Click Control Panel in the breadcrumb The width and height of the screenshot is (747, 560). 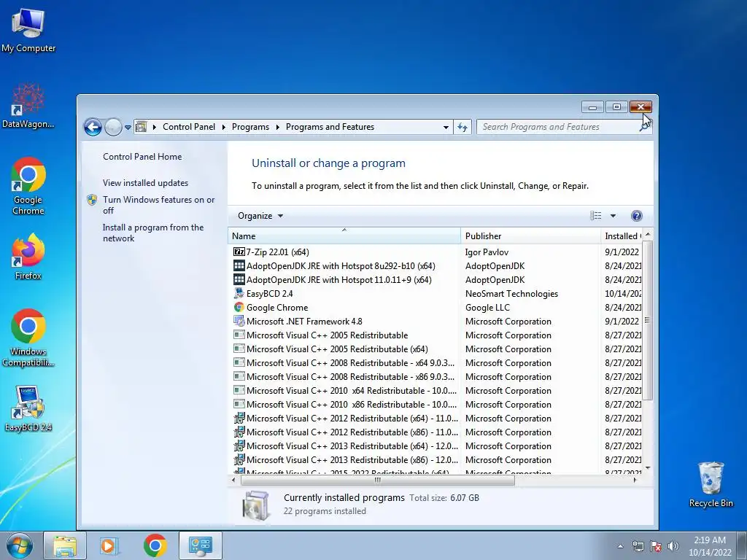coord(189,127)
